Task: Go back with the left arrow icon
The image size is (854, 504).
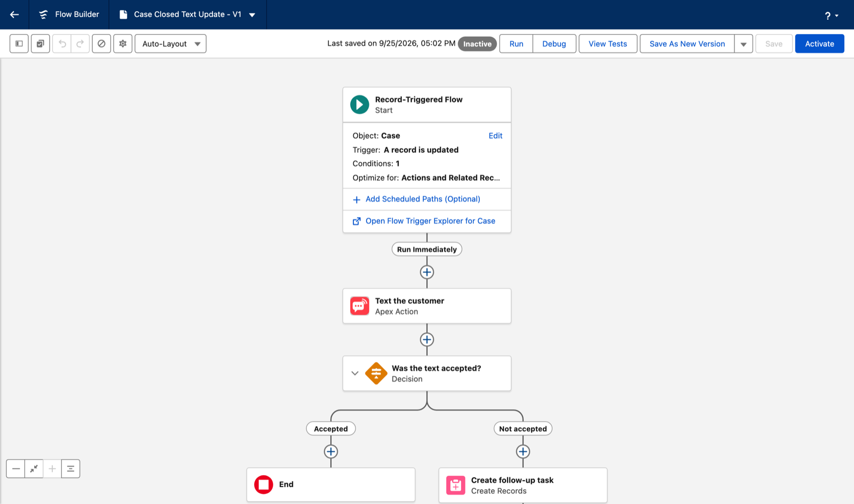Action: (x=14, y=14)
